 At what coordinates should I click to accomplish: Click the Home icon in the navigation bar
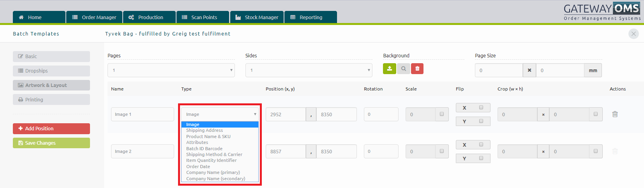pyautogui.click(x=21, y=18)
